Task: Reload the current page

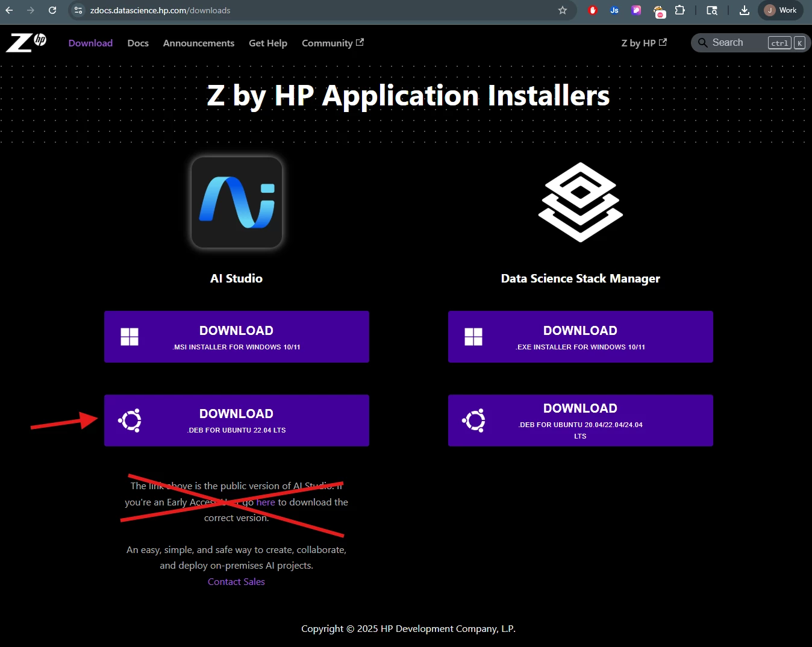Action: tap(52, 10)
